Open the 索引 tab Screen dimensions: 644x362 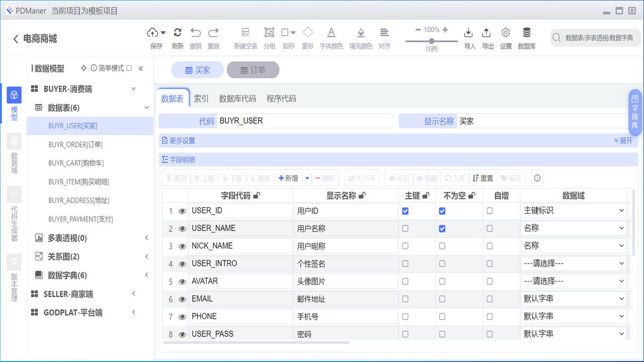coord(201,99)
